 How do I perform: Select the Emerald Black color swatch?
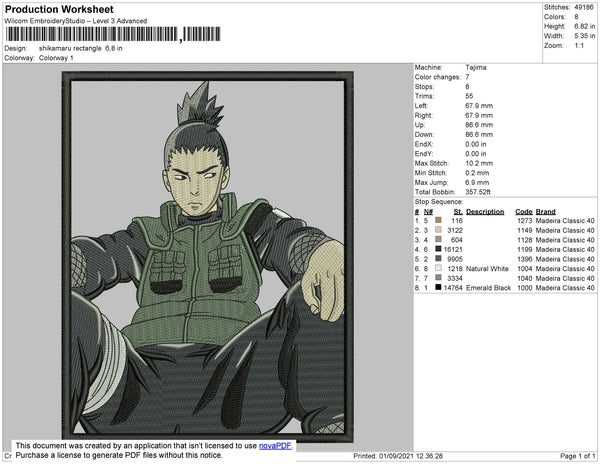coord(438,287)
